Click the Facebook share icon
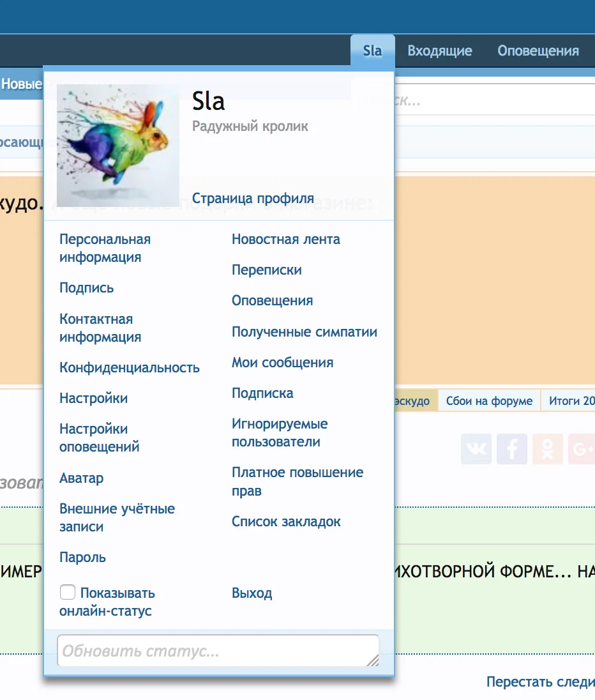Image resolution: width=595 pixels, height=700 pixels. pos(511,449)
